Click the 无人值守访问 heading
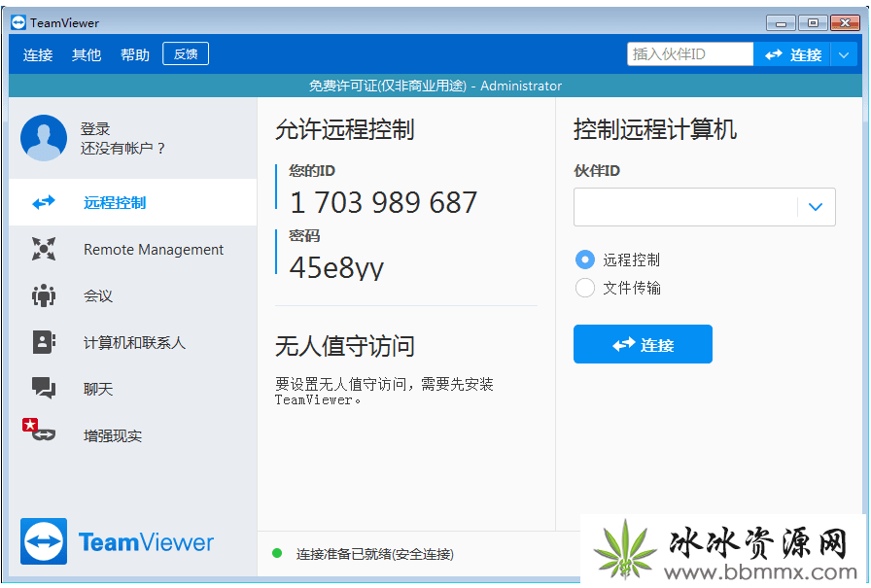Screen dimensions: 871x588 [x=344, y=346]
